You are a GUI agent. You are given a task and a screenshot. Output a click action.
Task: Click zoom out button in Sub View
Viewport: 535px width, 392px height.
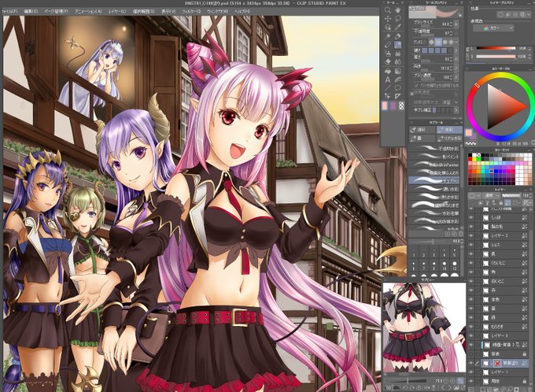click(445, 380)
